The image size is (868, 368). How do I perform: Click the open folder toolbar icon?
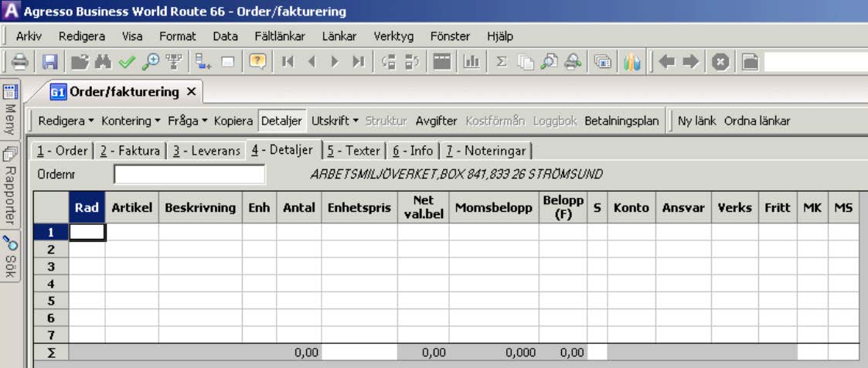pos(80,61)
